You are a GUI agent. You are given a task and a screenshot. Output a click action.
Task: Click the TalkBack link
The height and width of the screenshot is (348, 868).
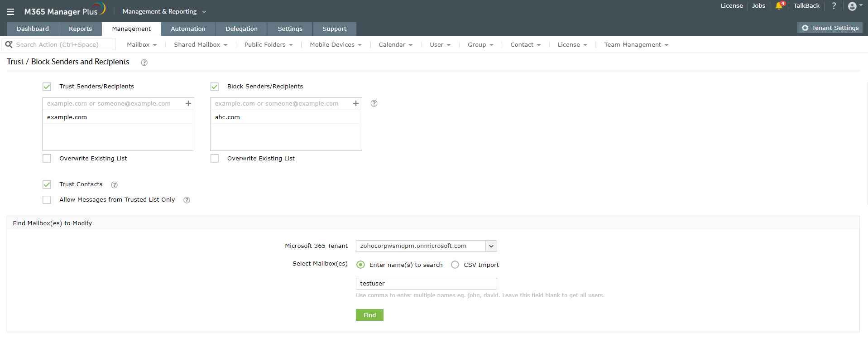tap(806, 6)
